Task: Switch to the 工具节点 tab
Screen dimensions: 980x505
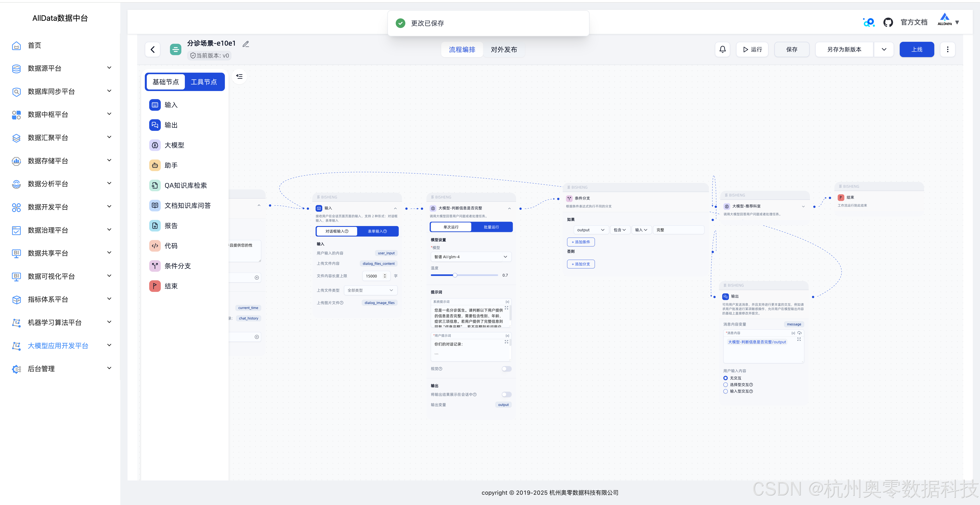Action: click(x=203, y=82)
